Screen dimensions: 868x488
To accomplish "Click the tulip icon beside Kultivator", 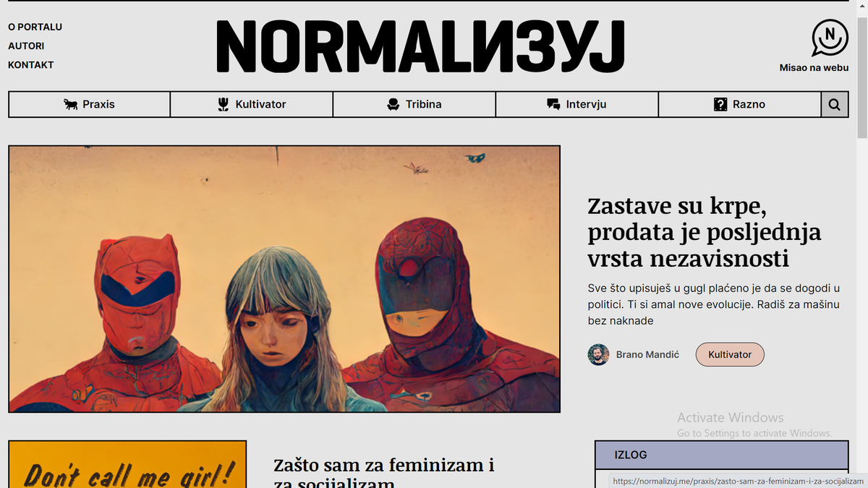I will [224, 105].
